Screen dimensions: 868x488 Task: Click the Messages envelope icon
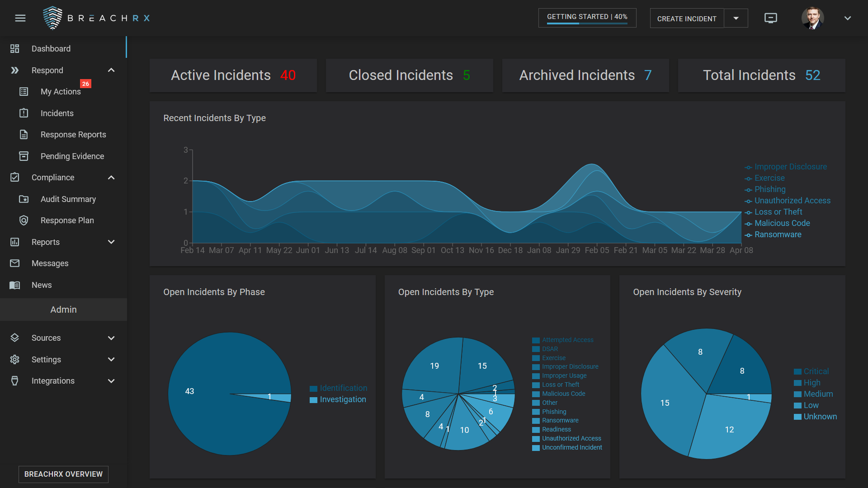[x=15, y=263]
